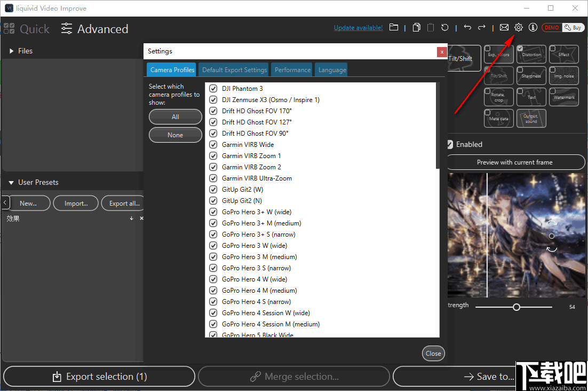The width and height of the screenshot is (588, 391).
Task: Select the Text effect tile
Action: [531, 97]
